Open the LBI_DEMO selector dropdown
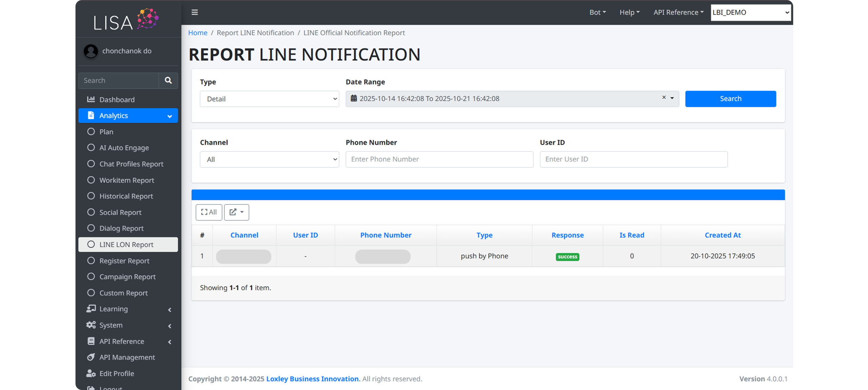This screenshot has height=390, width=868. [x=751, y=13]
